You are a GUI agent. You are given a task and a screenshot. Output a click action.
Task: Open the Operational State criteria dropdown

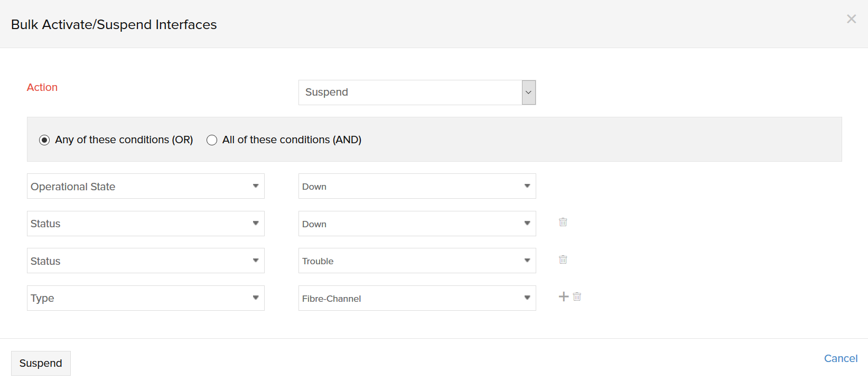[145, 187]
